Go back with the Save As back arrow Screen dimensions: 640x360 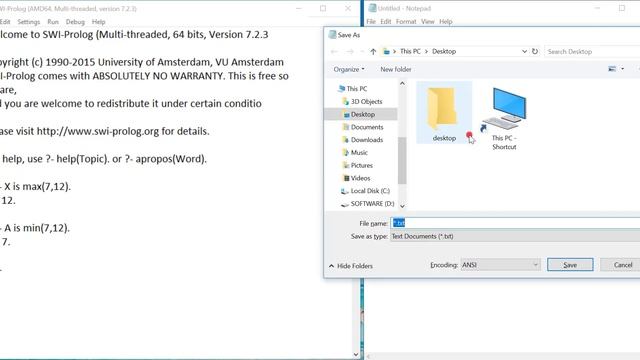(334, 51)
